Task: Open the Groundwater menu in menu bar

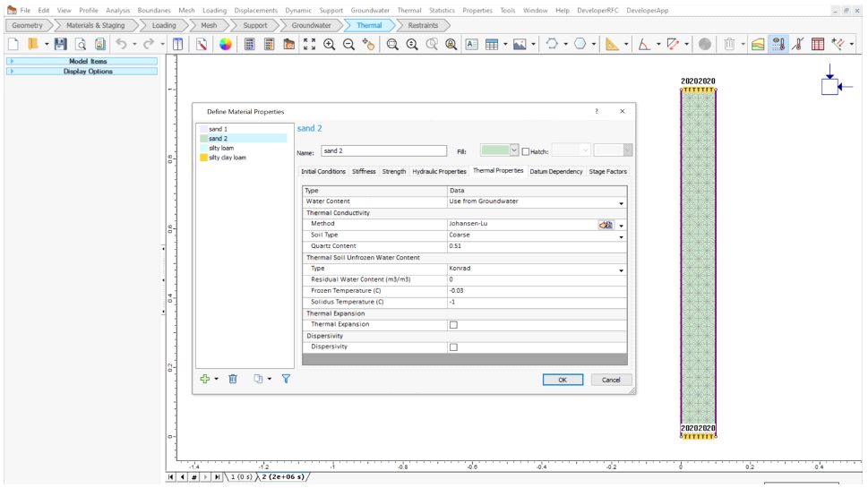Action: (367, 9)
